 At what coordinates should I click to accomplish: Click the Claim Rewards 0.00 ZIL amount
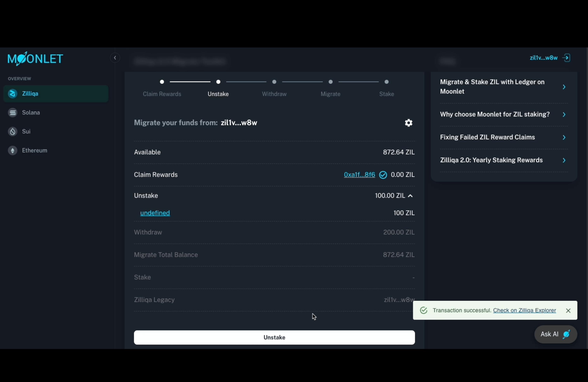click(403, 175)
